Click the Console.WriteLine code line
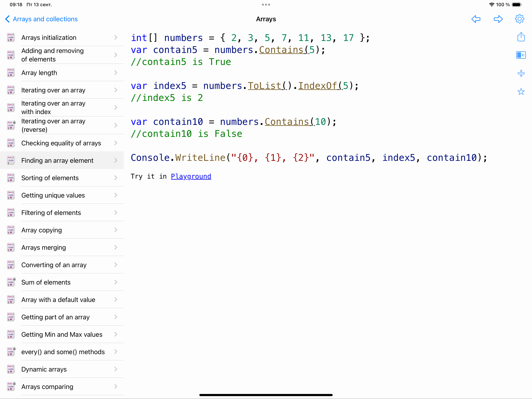 tap(309, 158)
